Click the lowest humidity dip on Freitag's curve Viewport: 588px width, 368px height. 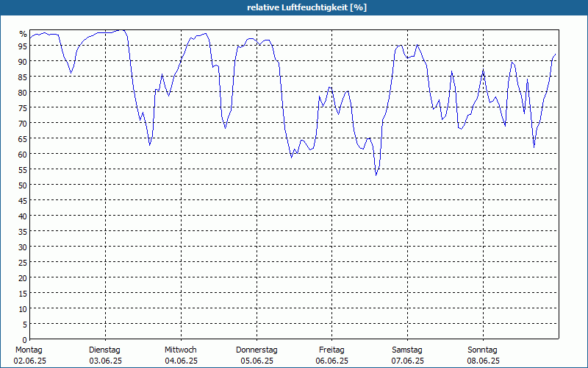(376, 175)
